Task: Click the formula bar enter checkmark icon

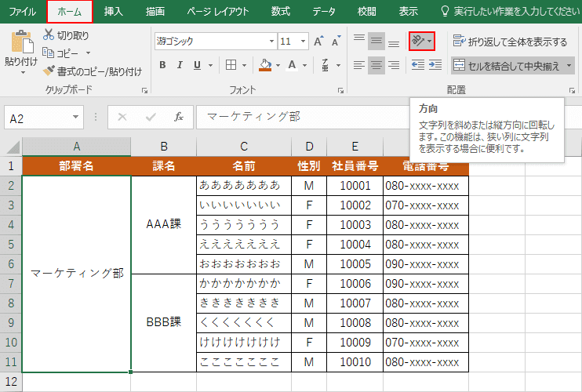Action: coord(151,117)
